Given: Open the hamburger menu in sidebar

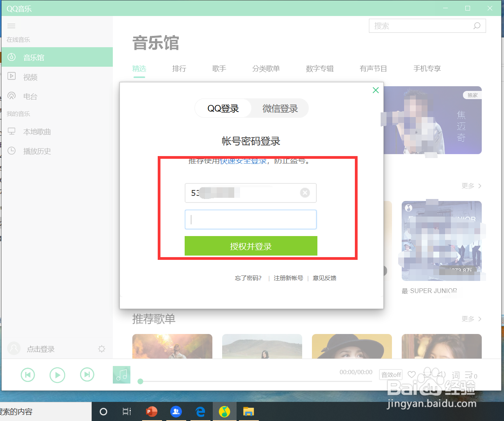Looking at the screenshot, I should pyautogui.click(x=11, y=26).
